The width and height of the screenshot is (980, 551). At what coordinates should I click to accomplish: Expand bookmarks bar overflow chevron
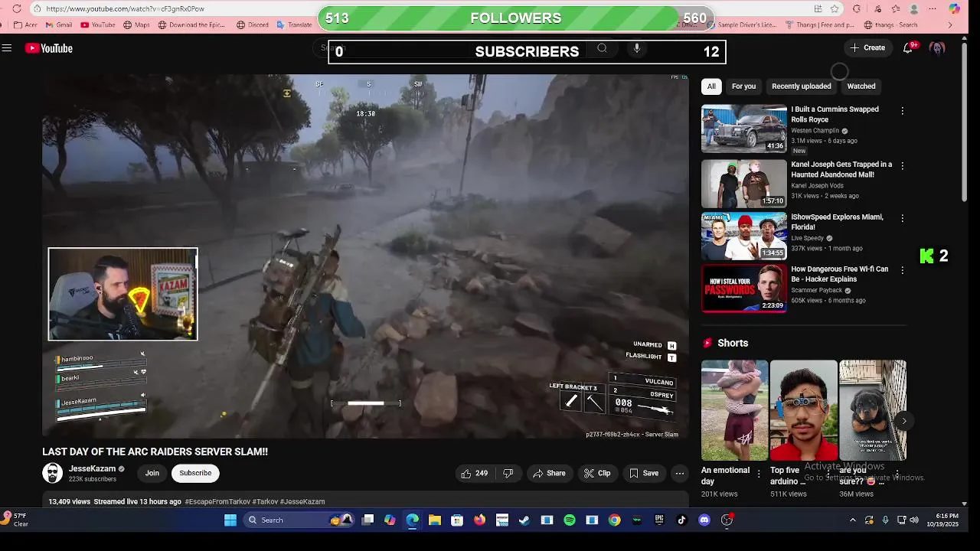[950, 24]
